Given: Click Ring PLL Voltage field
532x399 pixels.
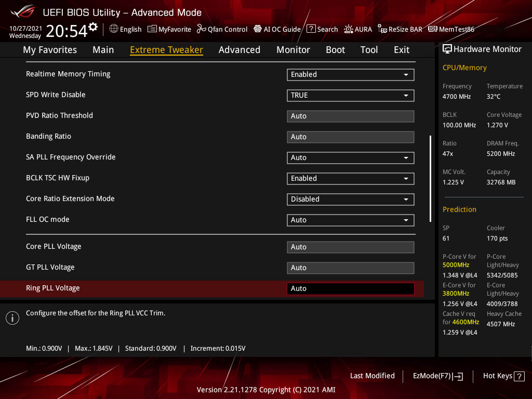Looking at the screenshot, I should [x=351, y=289].
